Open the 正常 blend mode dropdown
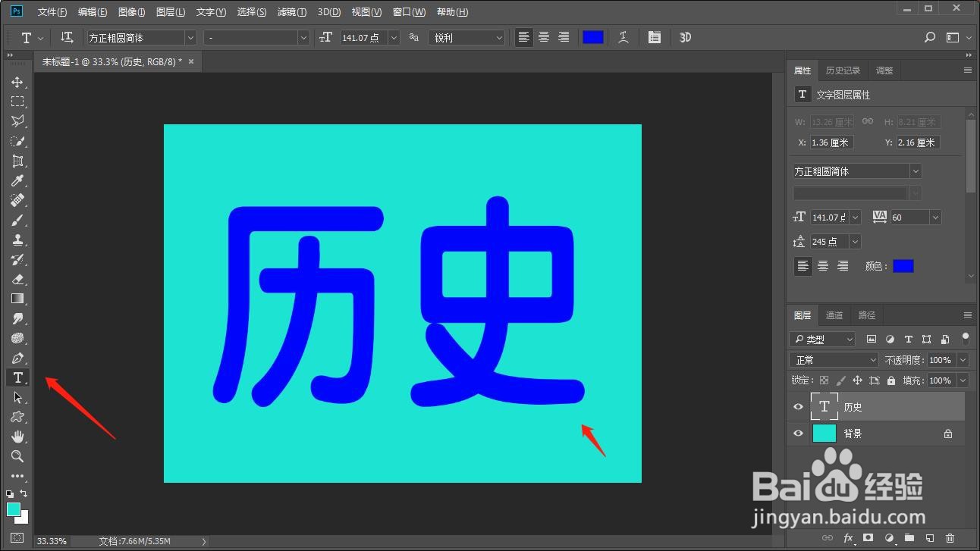Screen dimensions: 980x551 [x=833, y=360]
